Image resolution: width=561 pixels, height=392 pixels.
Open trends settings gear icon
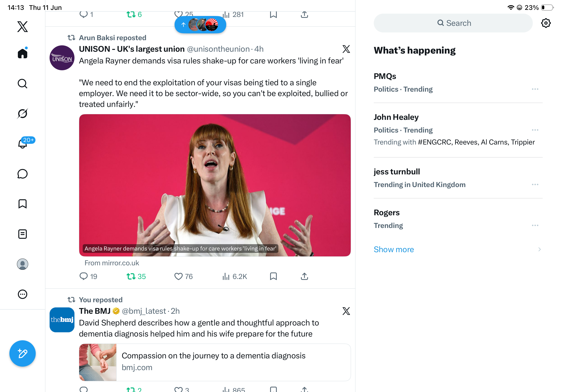pyautogui.click(x=545, y=23)
